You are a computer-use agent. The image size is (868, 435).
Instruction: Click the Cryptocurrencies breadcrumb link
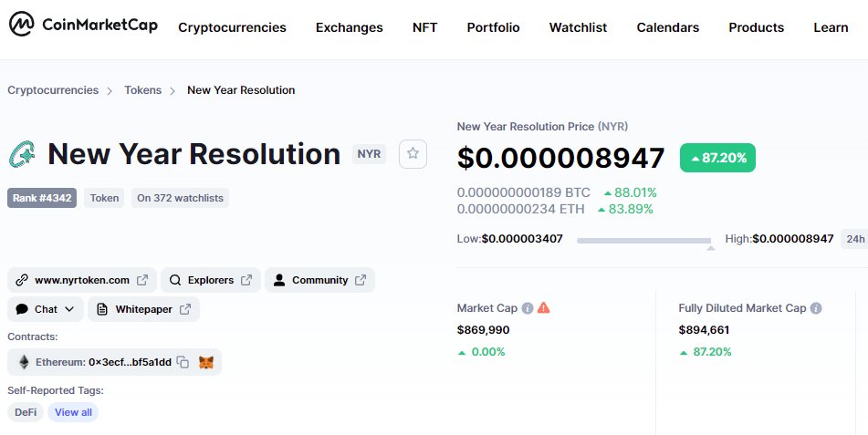[x=53, y=90]
